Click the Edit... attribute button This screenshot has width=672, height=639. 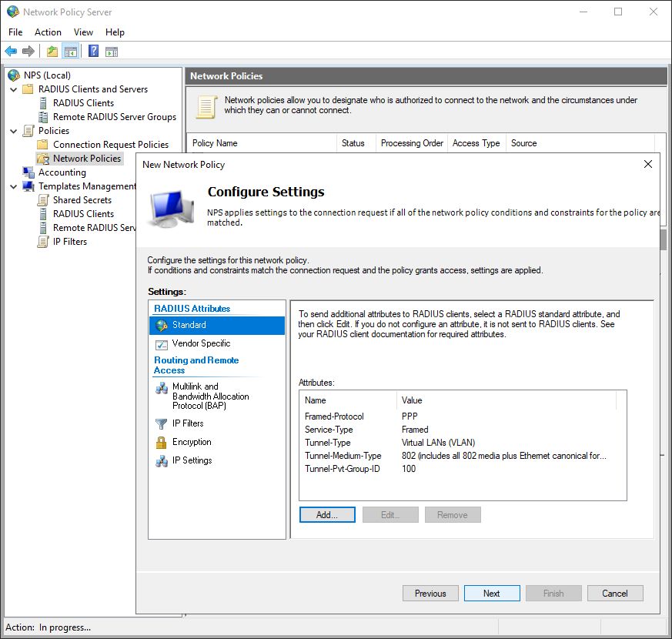(x=390, y=515)
